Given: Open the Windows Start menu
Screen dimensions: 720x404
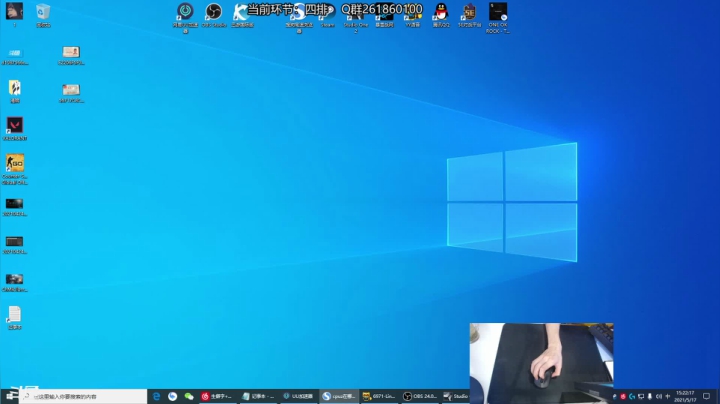Looking at the screenshot, I should coord(10,396).
